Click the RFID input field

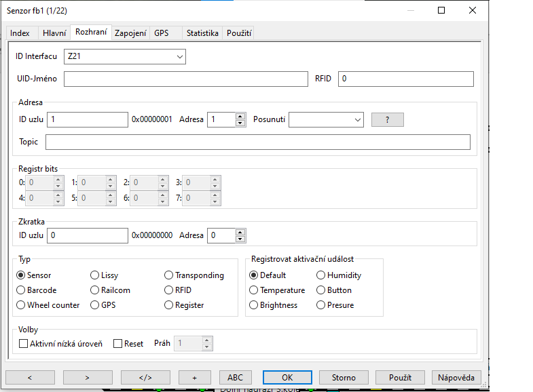click(x=405, y=79)
